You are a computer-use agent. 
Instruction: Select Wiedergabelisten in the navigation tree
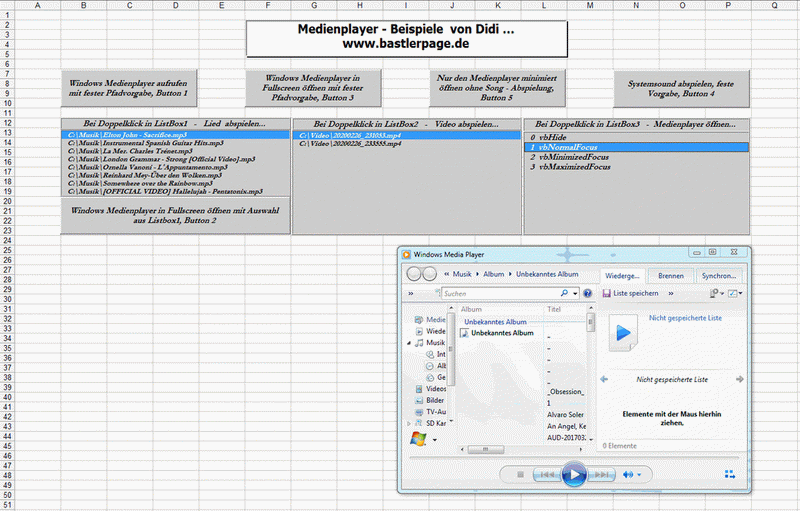(430, 331)
